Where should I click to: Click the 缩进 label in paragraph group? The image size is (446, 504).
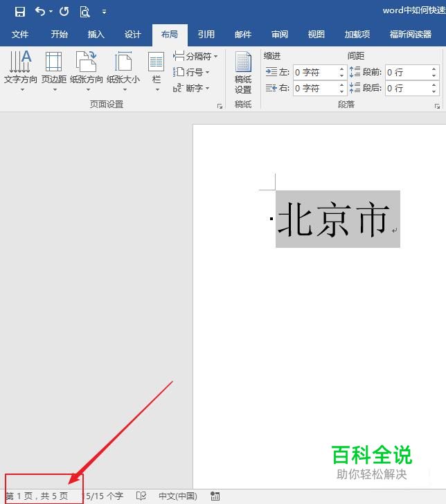(272, 56)
